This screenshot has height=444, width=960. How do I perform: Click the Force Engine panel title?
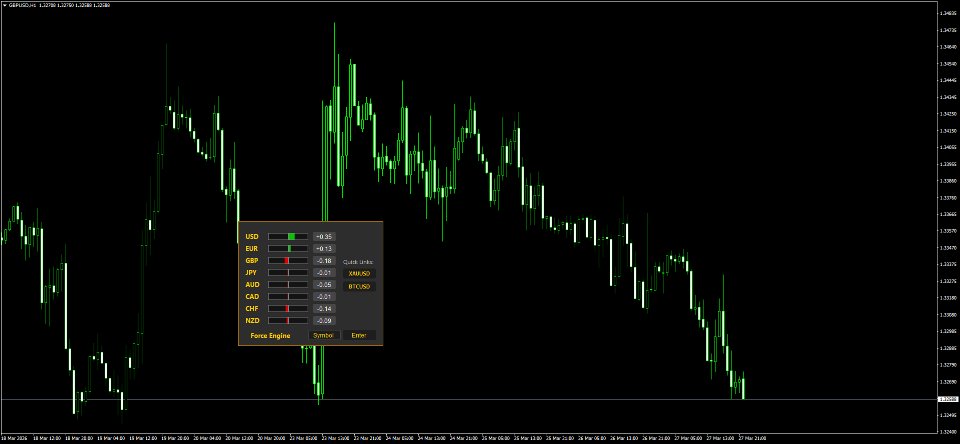pos(270,336)
